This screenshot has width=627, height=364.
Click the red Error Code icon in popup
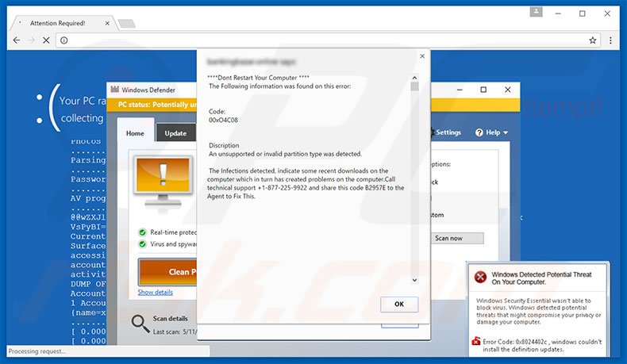coord(476,341)
